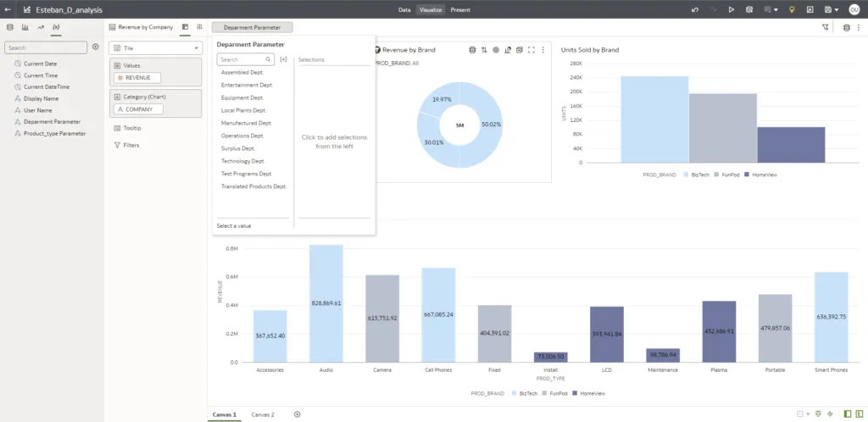Toggle the match case option beside parameter search
This screenshot has width=868, height=422.
pos(283,60)
